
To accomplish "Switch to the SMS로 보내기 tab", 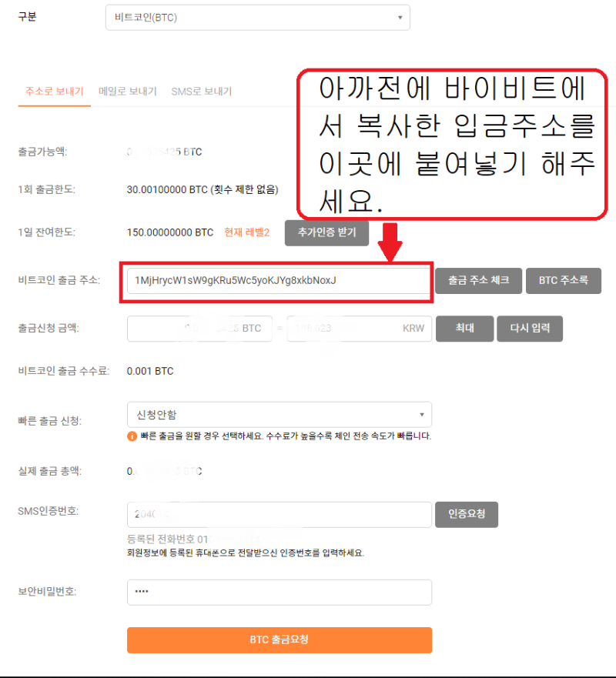I will [x=200, y=90].
